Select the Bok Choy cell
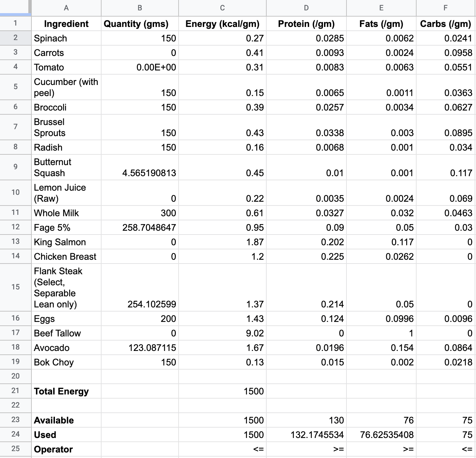Viewport: 476px width, 458px height. (66, 362)
